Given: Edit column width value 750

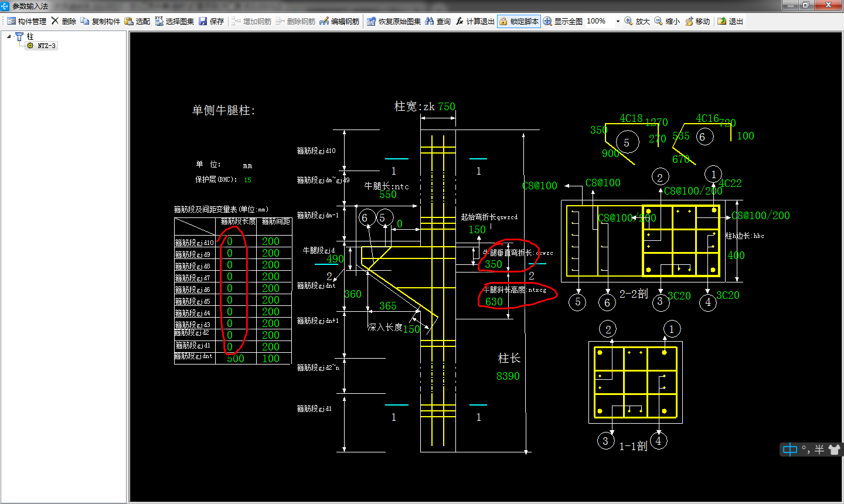Looking at the screenshot, I should (447, 107).
